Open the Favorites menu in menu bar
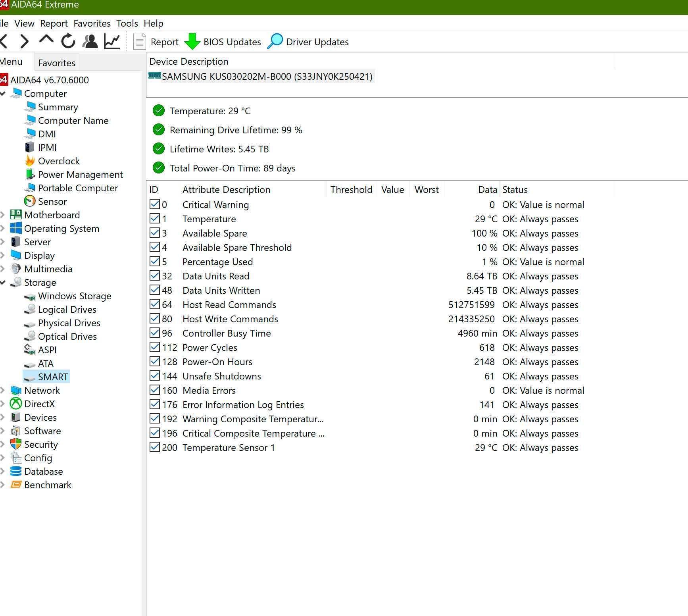Image resolution: width=688 pixels, height=616 pixels. [92, 23]
